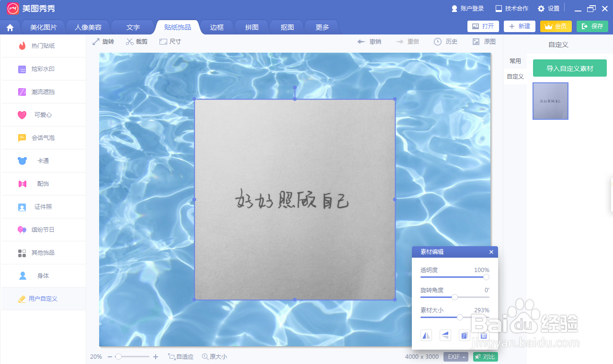Flip the sticker horizontally
Image resolution: width=613 pixels, height=364 pixels.
pos(426,335)
